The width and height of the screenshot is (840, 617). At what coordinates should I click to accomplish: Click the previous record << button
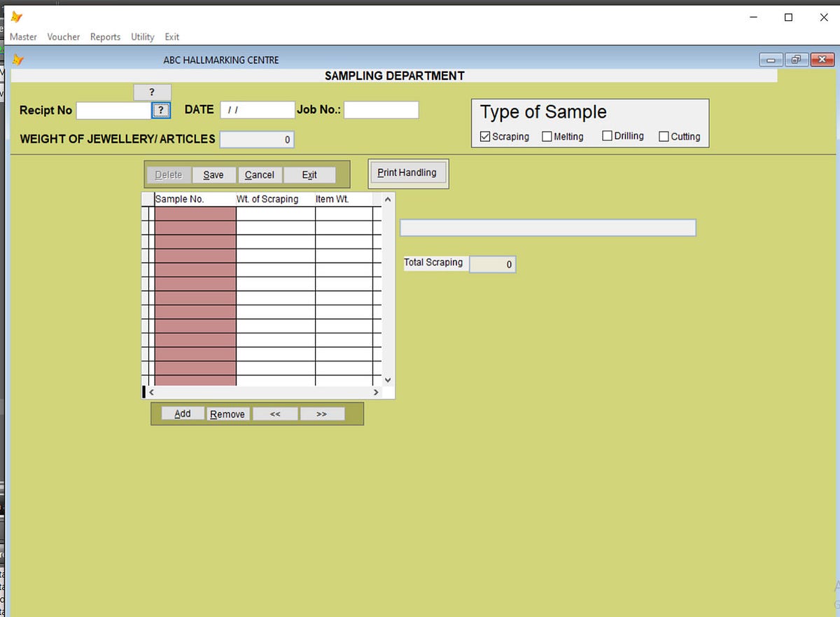275,414
